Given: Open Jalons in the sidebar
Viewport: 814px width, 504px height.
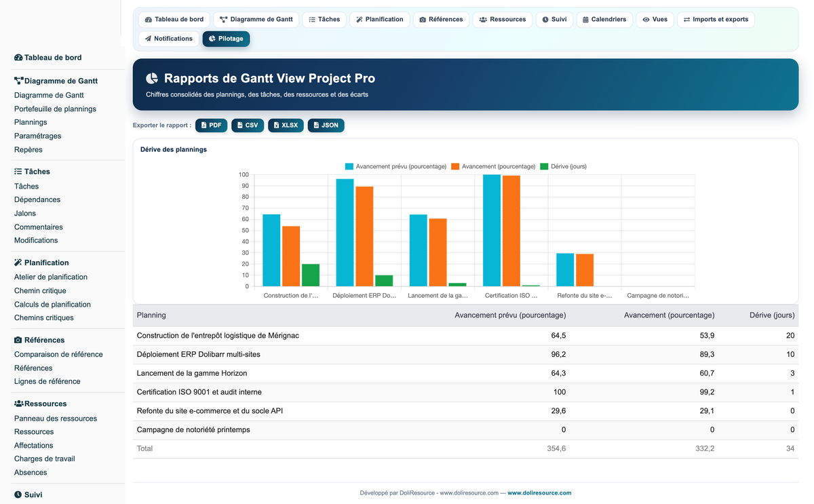Looking at the screenshot, I should tap(25, 213).
